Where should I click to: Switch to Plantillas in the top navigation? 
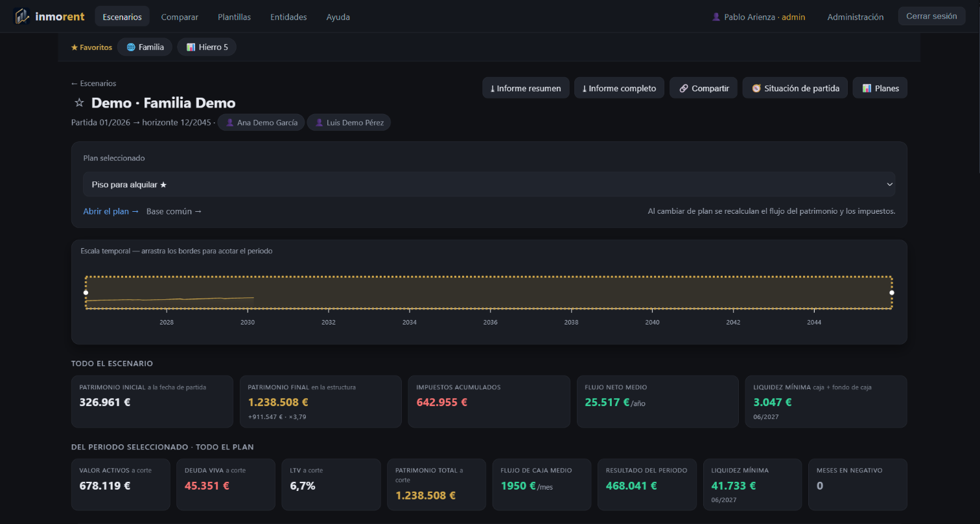[x=235, y=17]
